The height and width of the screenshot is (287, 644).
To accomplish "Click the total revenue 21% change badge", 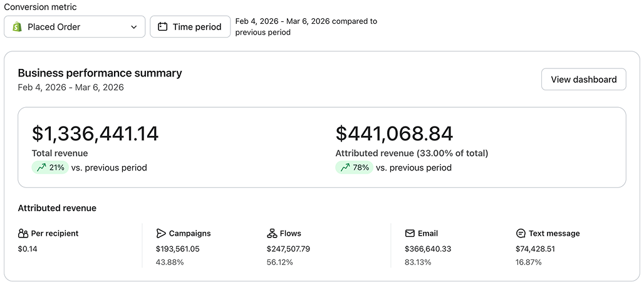I will pyautogui.click(x=51, y=167).
